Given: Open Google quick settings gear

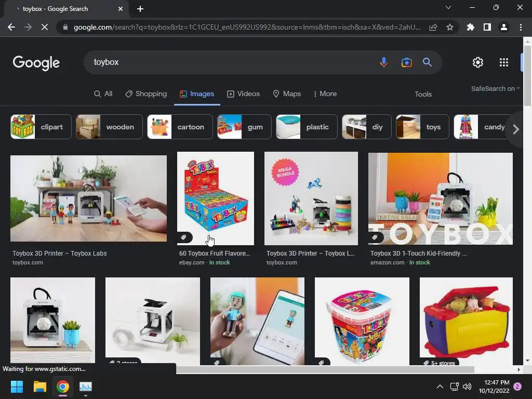Looking at the screenshot, I should 478,62.
